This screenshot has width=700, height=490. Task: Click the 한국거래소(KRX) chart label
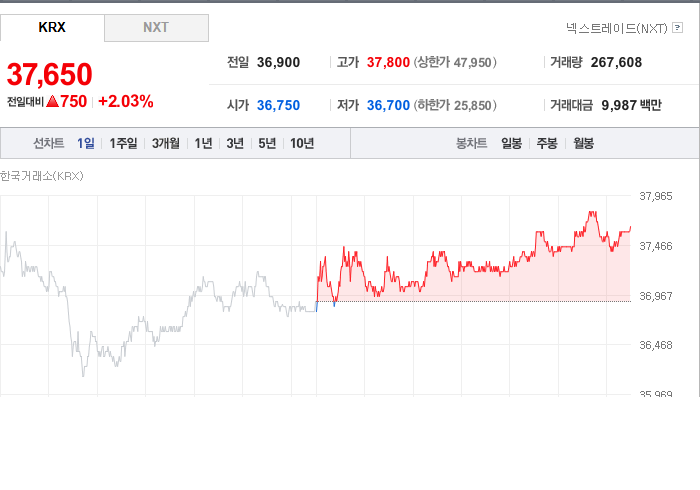point(42,176)
